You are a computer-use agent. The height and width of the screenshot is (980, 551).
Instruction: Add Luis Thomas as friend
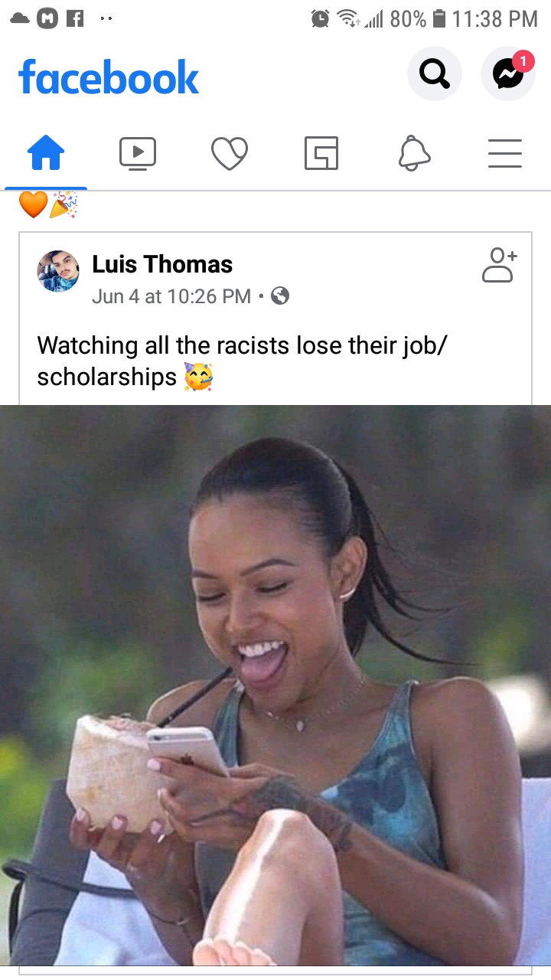click(x=499, y=265)
